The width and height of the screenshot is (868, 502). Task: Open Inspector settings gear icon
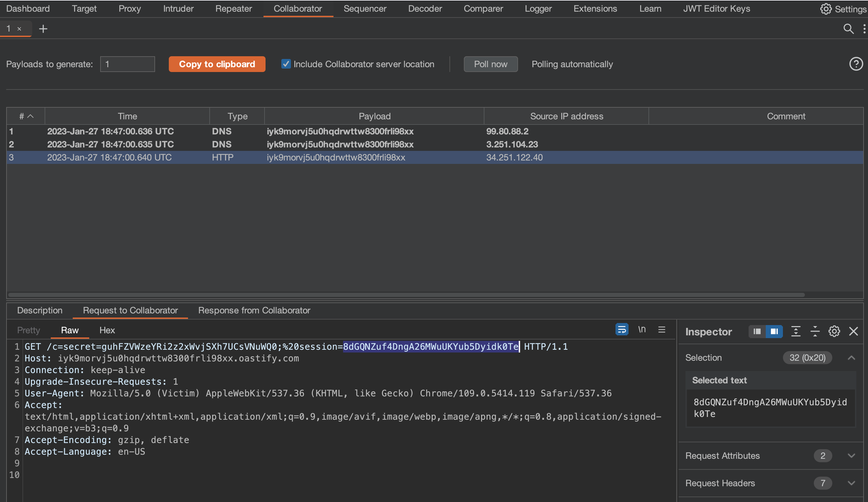coord(834,331)
